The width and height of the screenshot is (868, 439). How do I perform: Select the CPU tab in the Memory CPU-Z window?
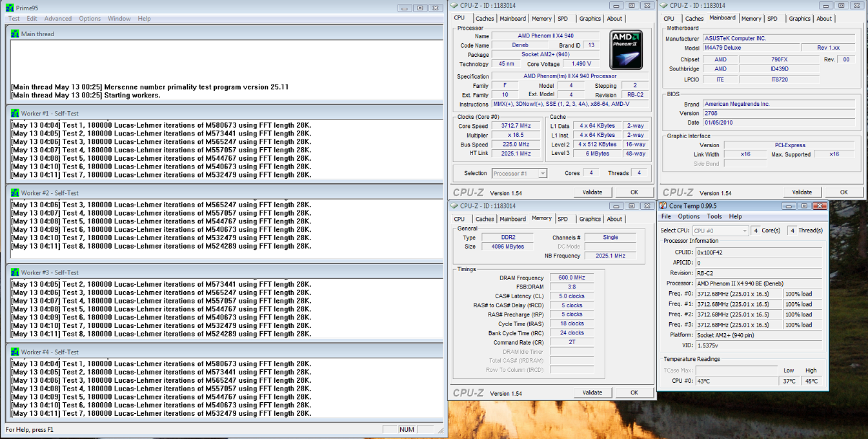point(459,219)
